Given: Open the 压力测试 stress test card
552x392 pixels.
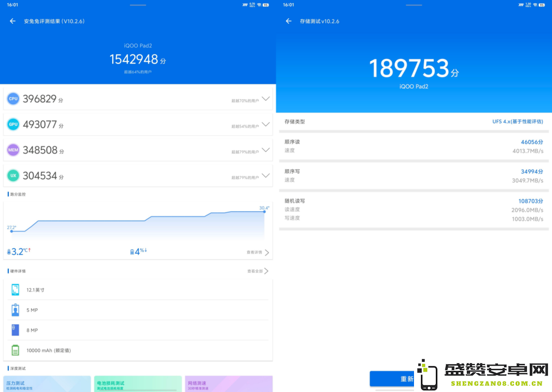Looking at the screenshot, I should click(47, 384).
